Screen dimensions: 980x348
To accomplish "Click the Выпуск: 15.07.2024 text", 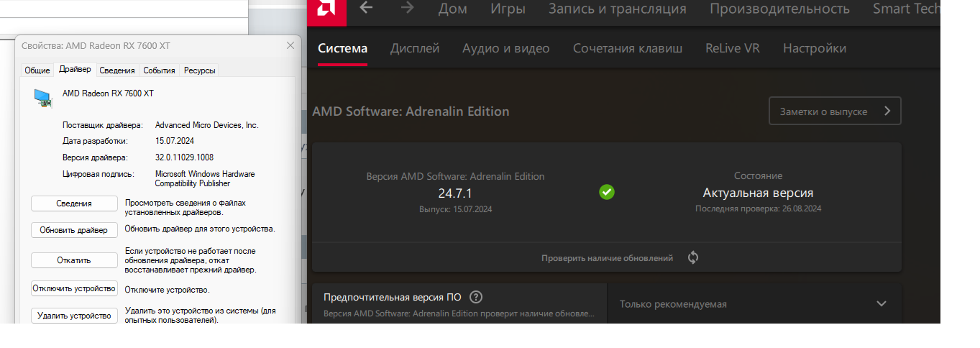I will click(x=455, y=209).
